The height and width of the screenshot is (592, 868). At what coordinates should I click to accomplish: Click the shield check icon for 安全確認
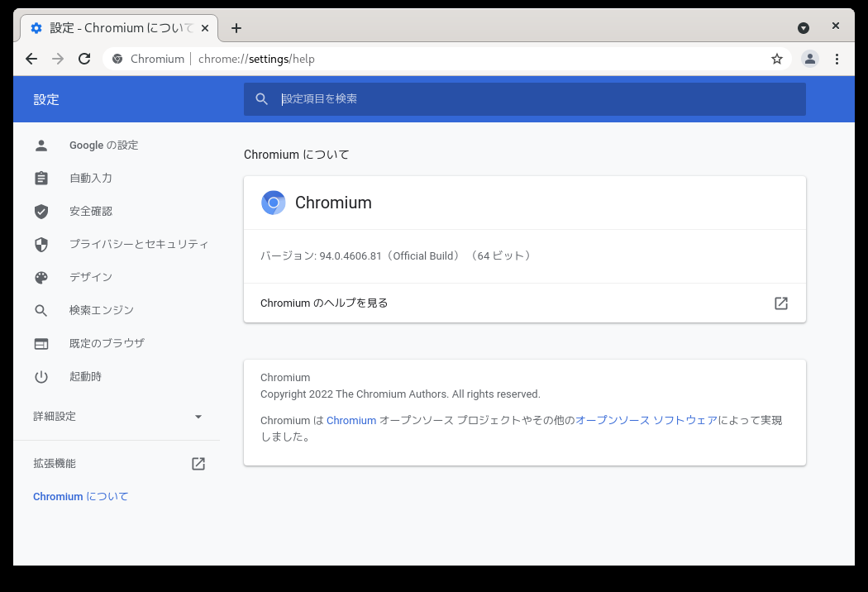(41, 212)
